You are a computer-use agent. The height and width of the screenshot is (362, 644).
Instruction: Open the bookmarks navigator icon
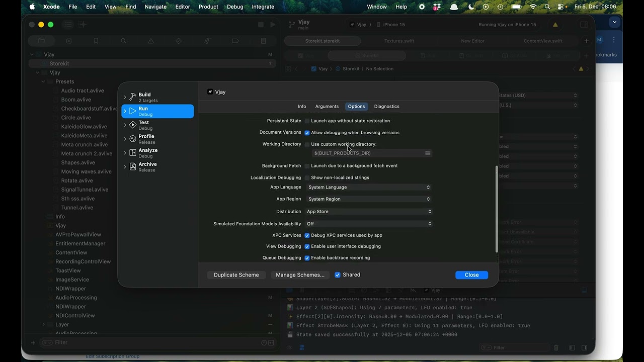tap(96, 41)
